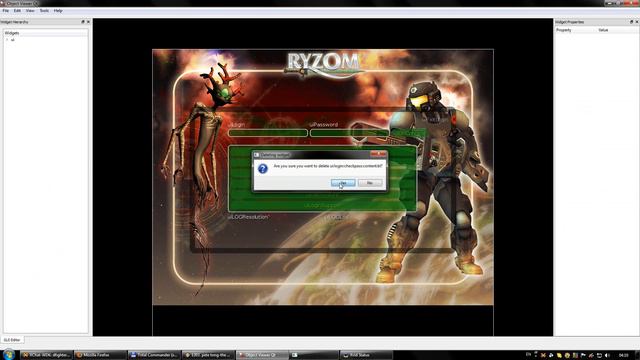
Task: Switch to the XChat taskbar window
Action: coord(46,355)
